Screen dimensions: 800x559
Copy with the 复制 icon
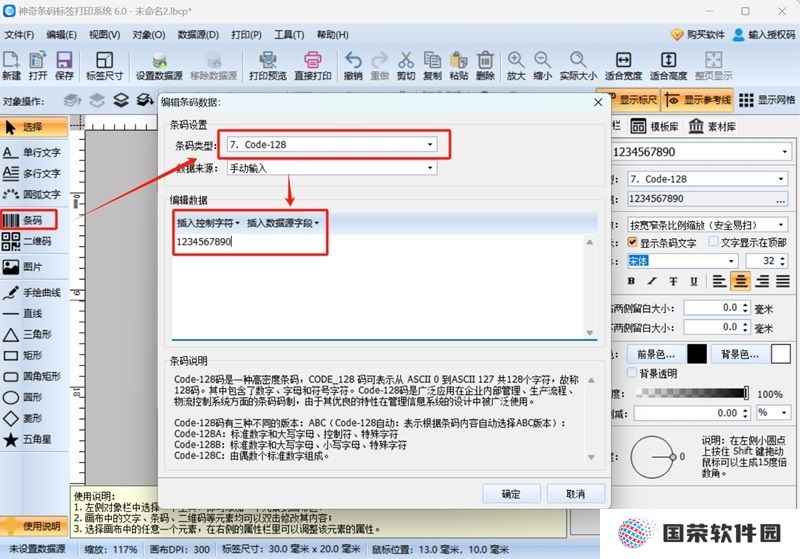click(x=432, y=65)
